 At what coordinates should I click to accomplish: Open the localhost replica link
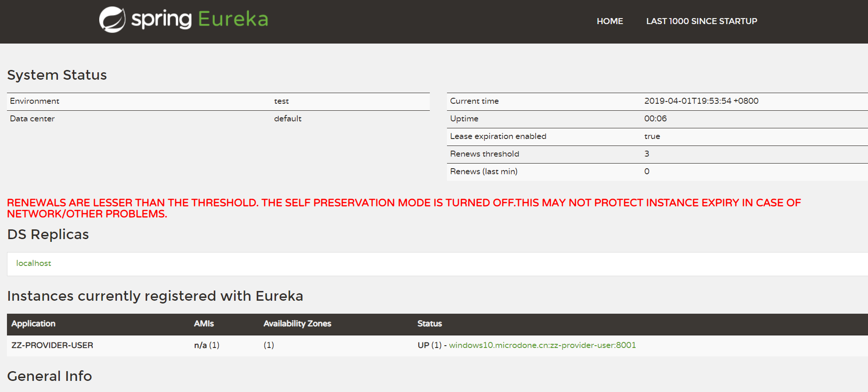click(34, 263)
